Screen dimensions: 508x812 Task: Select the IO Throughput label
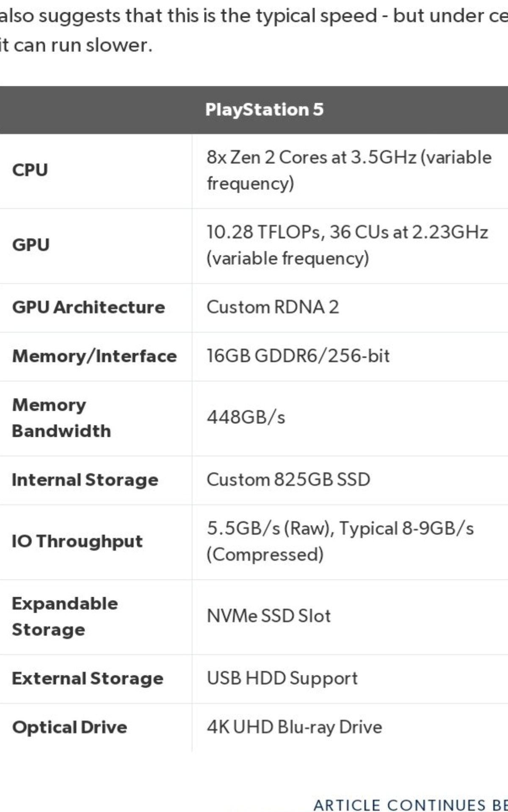pyautogui.click(x=77, y=542)
